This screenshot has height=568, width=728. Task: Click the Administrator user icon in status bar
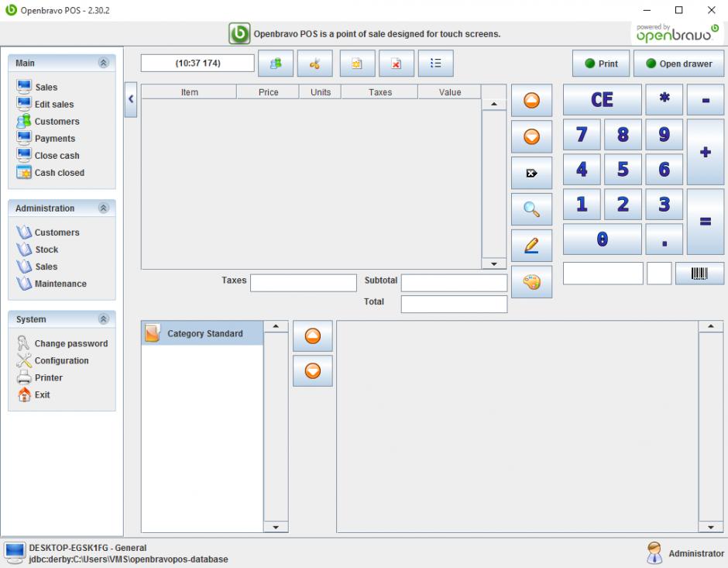tap(654, 553)
